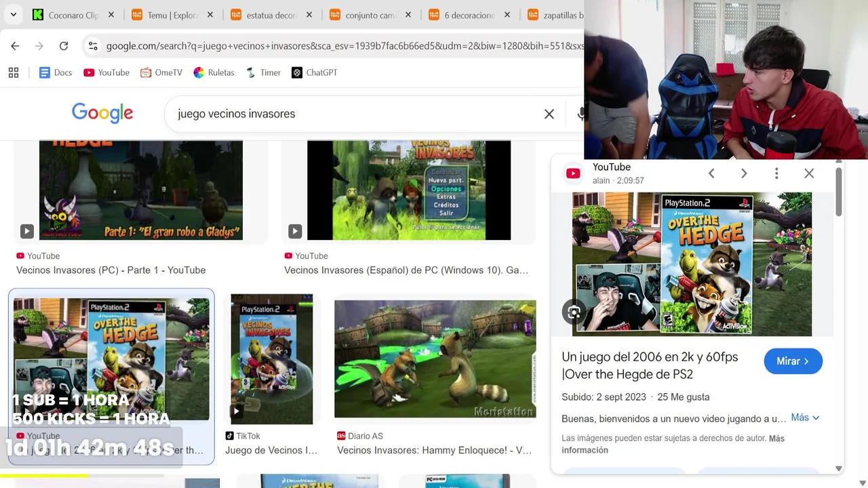Open the TikTok Vecinos Invasores cover thumbnail
The image size is (868, 488).
point(271,359)
